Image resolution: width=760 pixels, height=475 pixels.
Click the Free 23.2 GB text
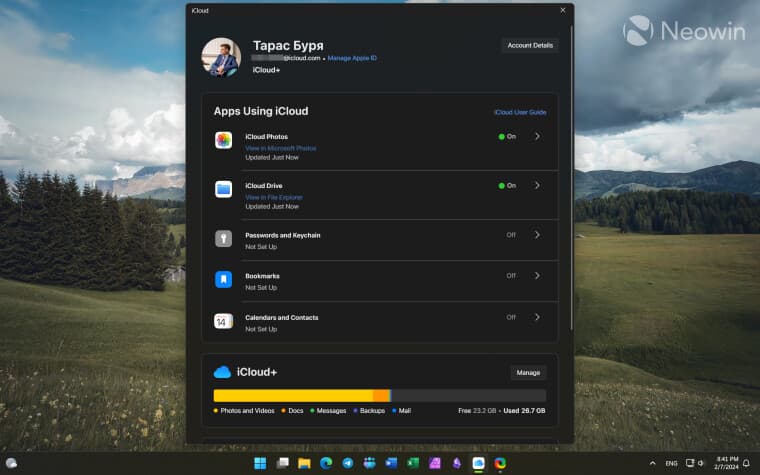477,411
